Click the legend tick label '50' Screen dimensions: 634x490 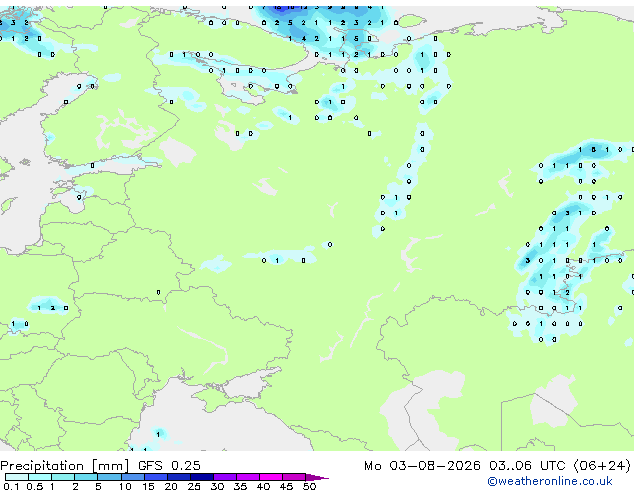[x=309, y=486]
